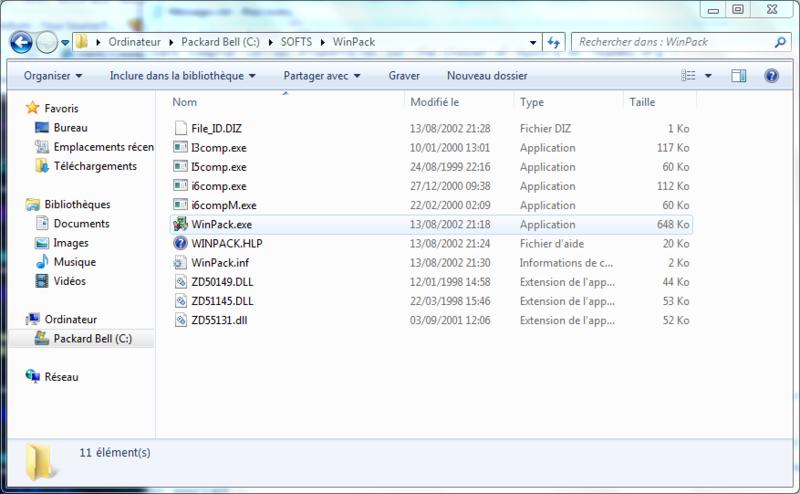The height and width of the screenshot is (494, 800).
Task: Click the date 03/09/2001 12:06
Action: (x=450, y=320)
